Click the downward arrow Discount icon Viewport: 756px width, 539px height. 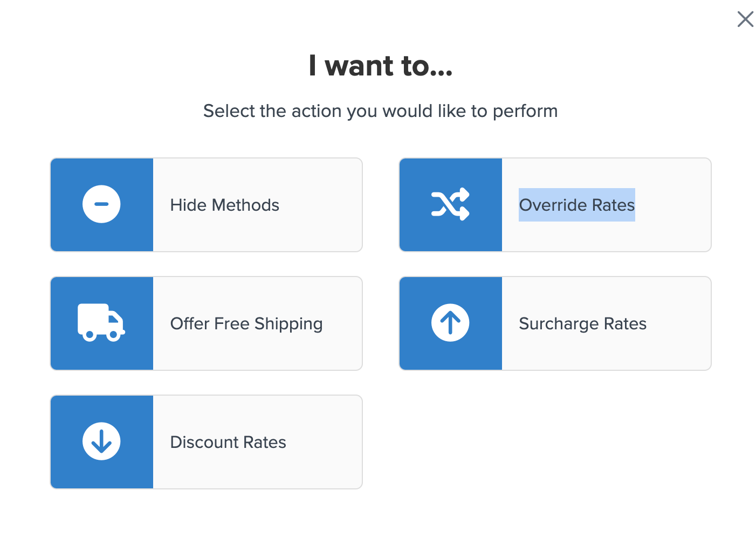101,441
